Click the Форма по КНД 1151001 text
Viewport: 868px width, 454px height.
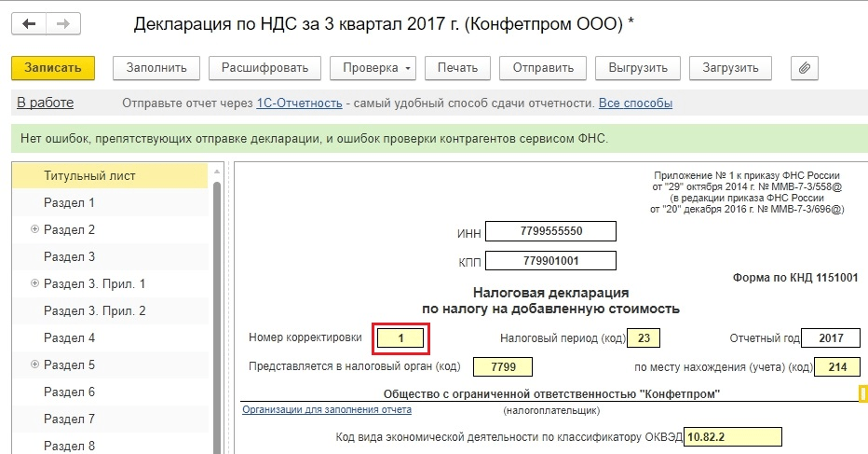(795, 278)
